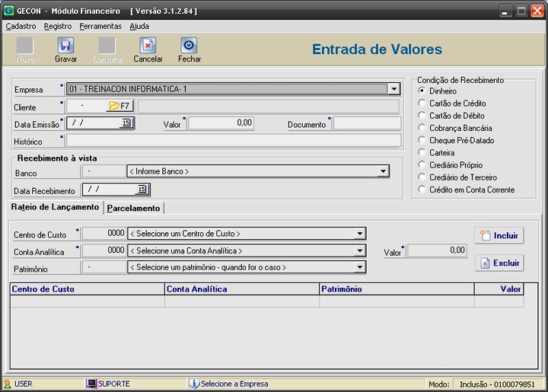Close the GECON window
This screenshot has height=392, width=548.
(x=537, y=11)
